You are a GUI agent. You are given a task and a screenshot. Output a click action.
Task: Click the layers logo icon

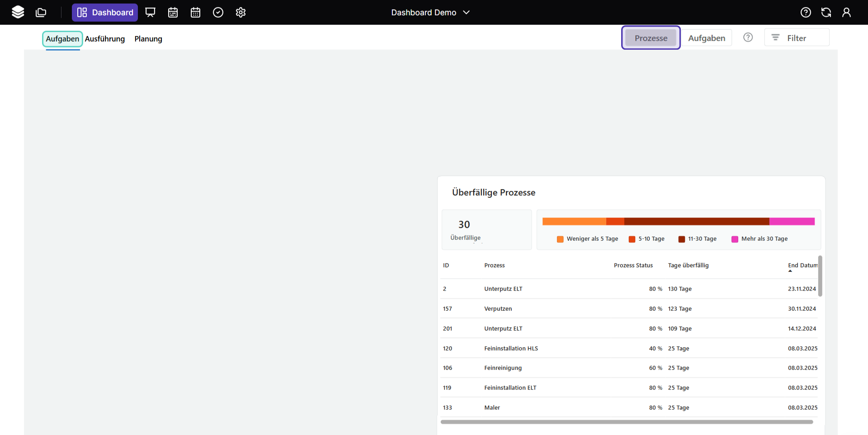click(x=18, y=12)
